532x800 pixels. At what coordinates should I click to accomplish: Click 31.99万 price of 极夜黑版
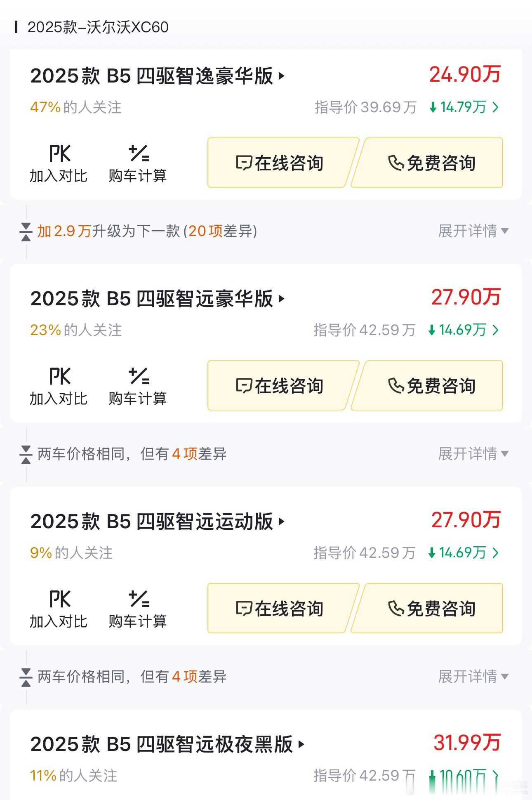tap(467, 743)
